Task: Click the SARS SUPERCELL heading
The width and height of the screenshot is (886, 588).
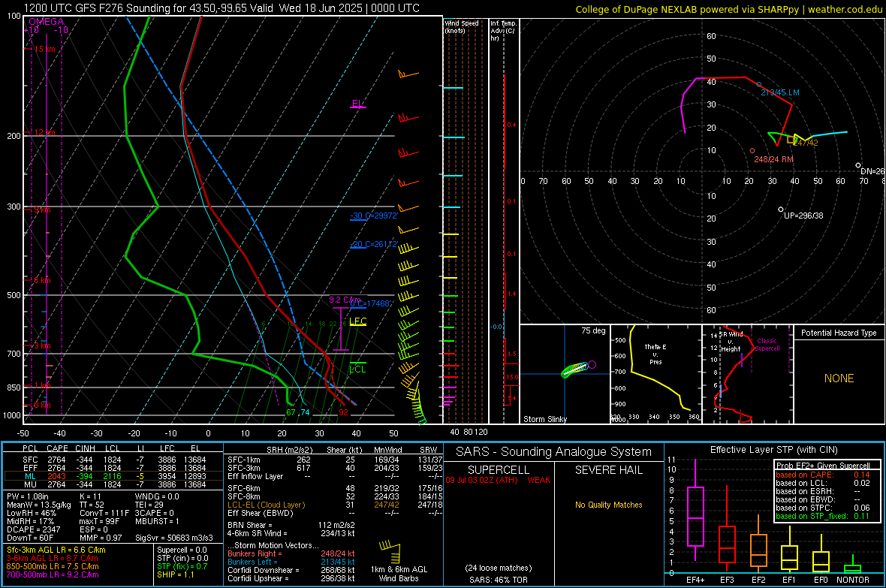Action: click(x=499, y=470)
